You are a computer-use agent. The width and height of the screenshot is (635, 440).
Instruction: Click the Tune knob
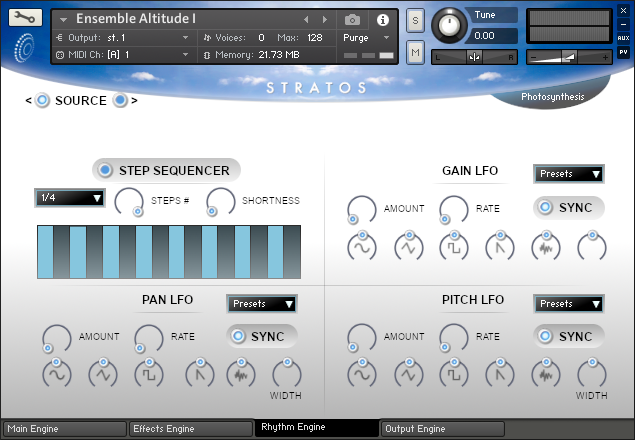[x=449, y=25]
